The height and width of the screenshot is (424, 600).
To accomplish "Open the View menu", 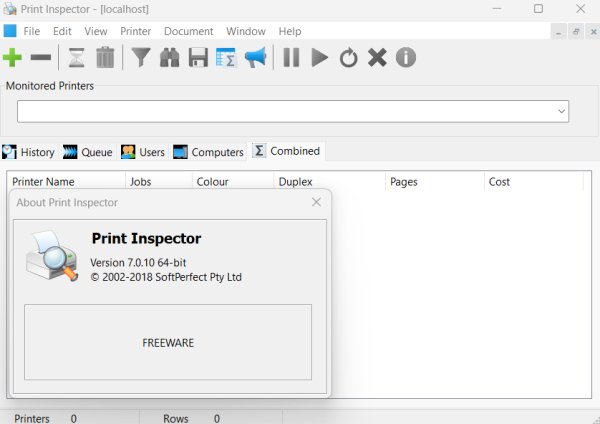I will (96, 31).
